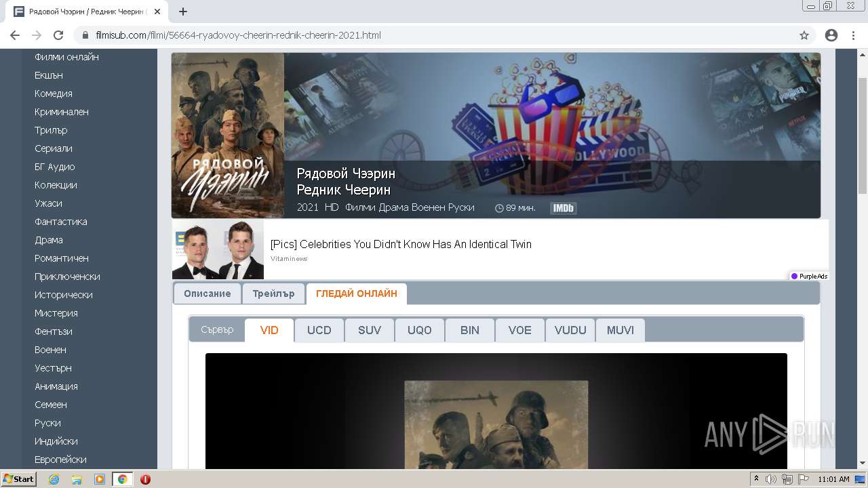Open the File Explorer taskbar icon
Viewport: 868px width, 488px height.
click(x=77, y=479)
